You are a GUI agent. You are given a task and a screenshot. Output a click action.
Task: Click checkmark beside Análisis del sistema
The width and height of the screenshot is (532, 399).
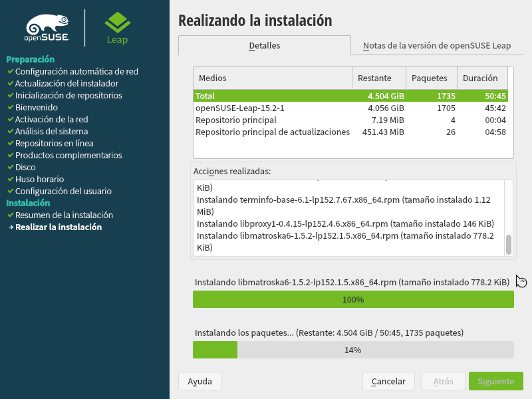pyautogui.click(x=11, y=131)
